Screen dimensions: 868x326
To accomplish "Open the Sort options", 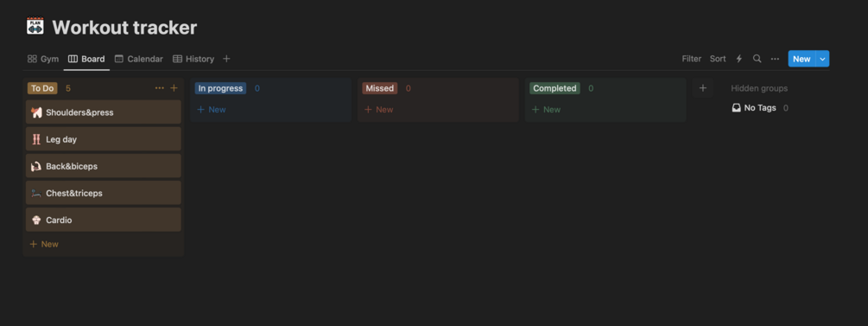I will 718,59.
